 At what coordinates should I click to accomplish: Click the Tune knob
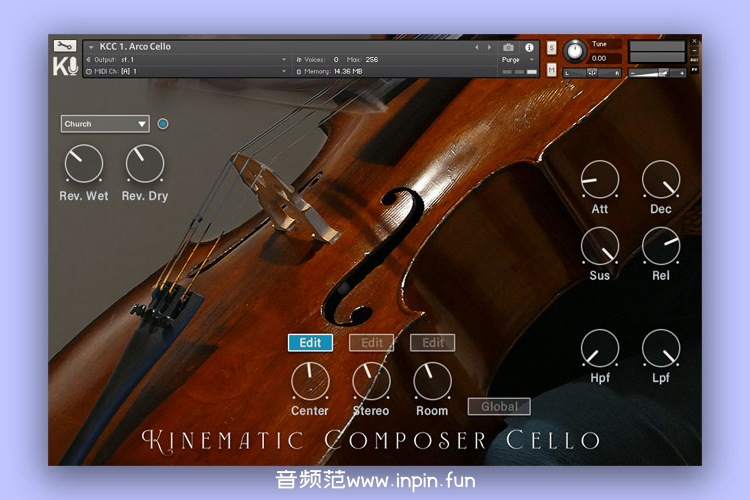574,51
